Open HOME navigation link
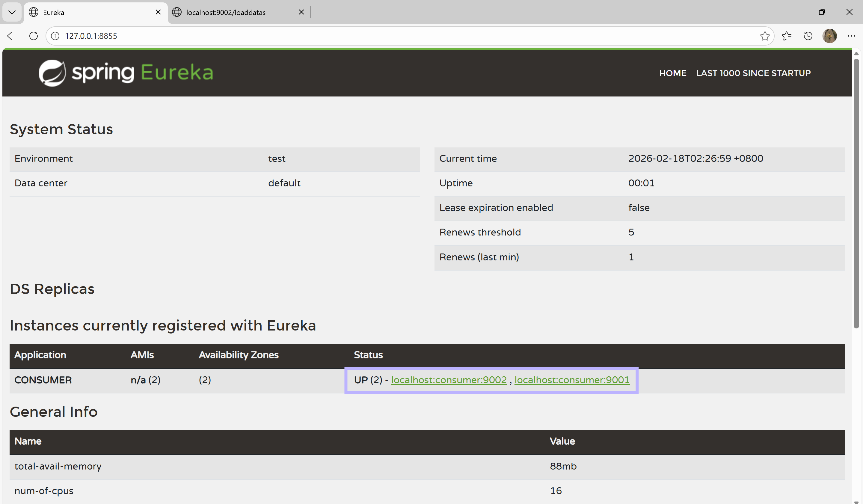Image resolution: width=863 pixels, height=504 pixels. coord(673,73)
